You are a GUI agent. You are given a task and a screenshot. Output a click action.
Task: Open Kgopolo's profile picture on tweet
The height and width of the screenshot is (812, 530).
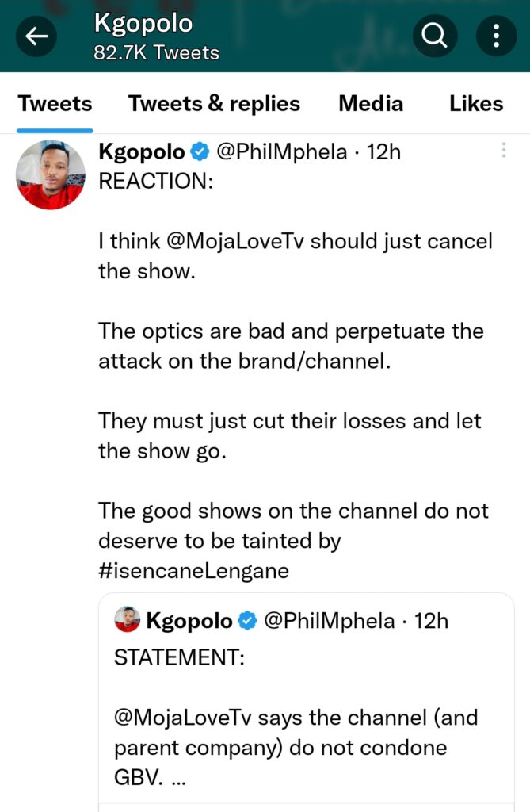(50, 174)
